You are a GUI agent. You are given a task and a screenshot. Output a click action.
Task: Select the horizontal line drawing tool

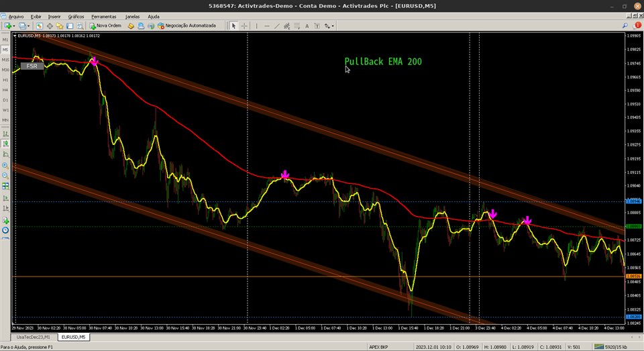(x=266, y=26)
